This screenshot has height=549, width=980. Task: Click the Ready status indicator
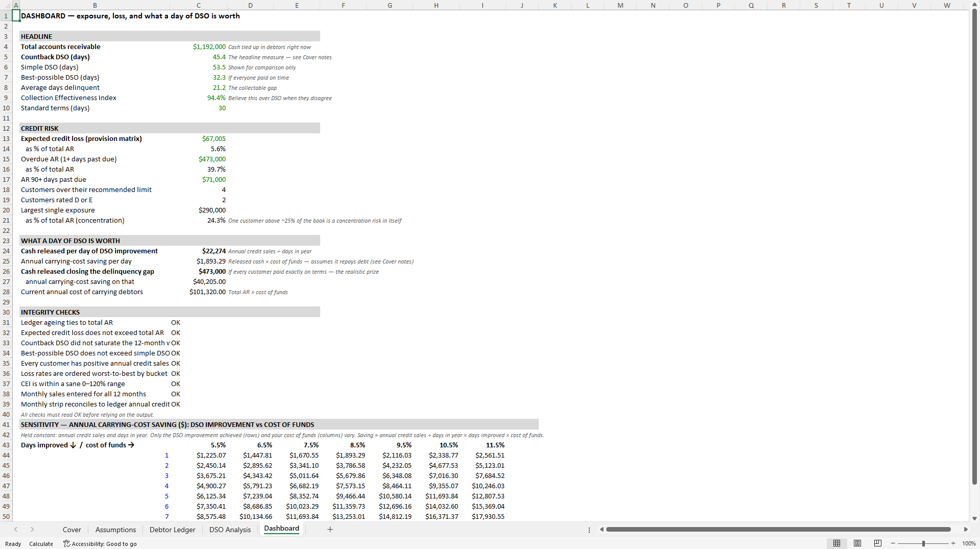(13, 544)
